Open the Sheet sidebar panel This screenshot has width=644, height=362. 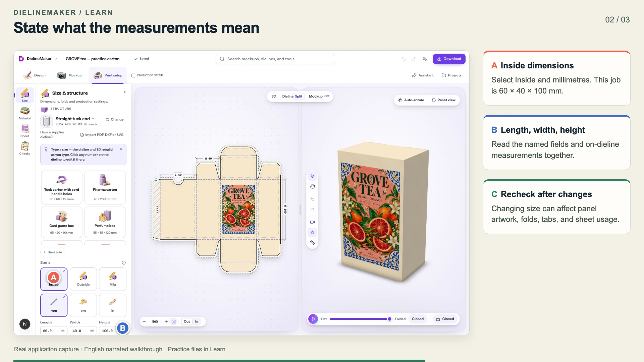[x=24, y=131]
